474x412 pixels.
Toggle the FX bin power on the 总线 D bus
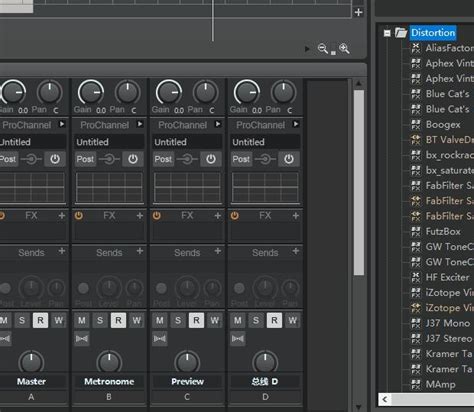tap(235, 216)
